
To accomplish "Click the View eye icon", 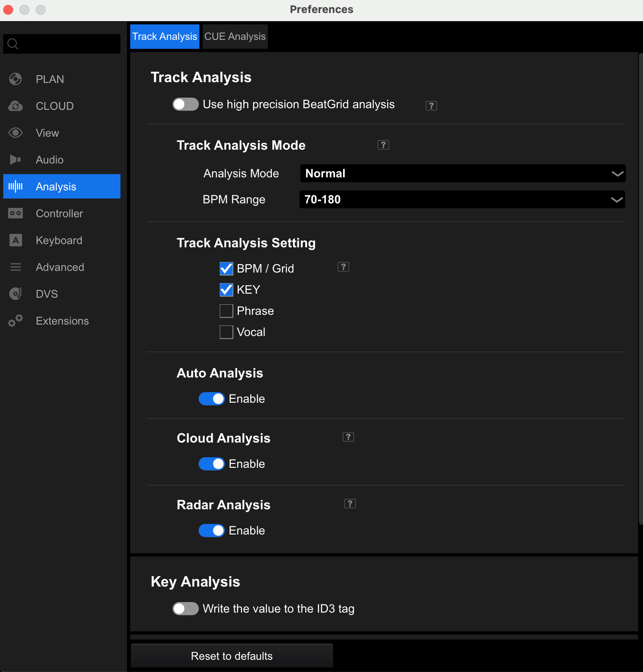I will pyautogui.click(x=15, y=133).
